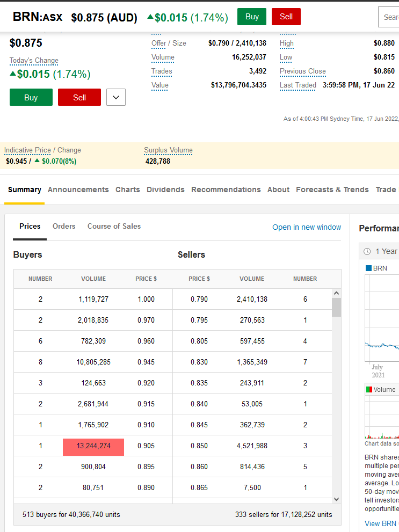The height and width of the screenshot is (532, 399).
Task: Click seller volume 2,410,138 in table
Action: pos(252,299)
